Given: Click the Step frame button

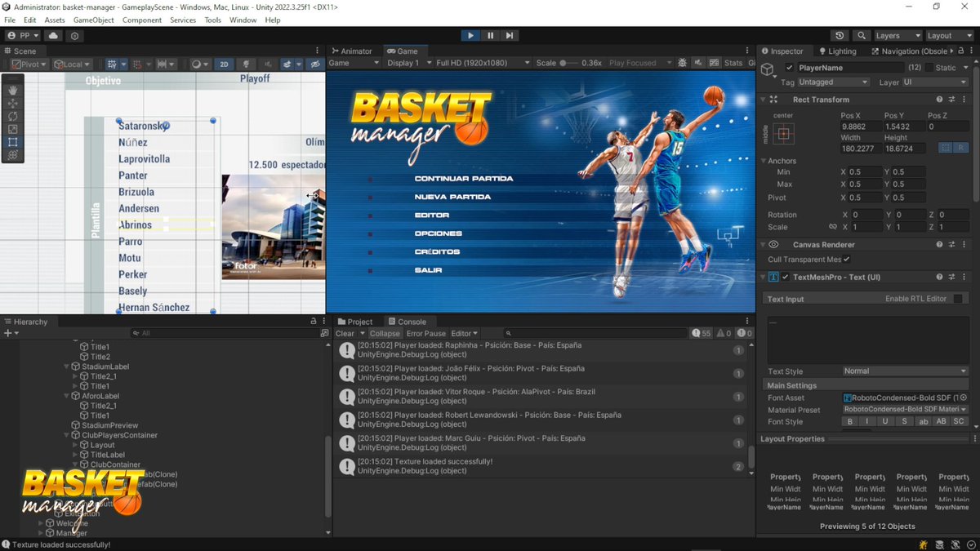Looking at the screenshot, I should (510, 36).
